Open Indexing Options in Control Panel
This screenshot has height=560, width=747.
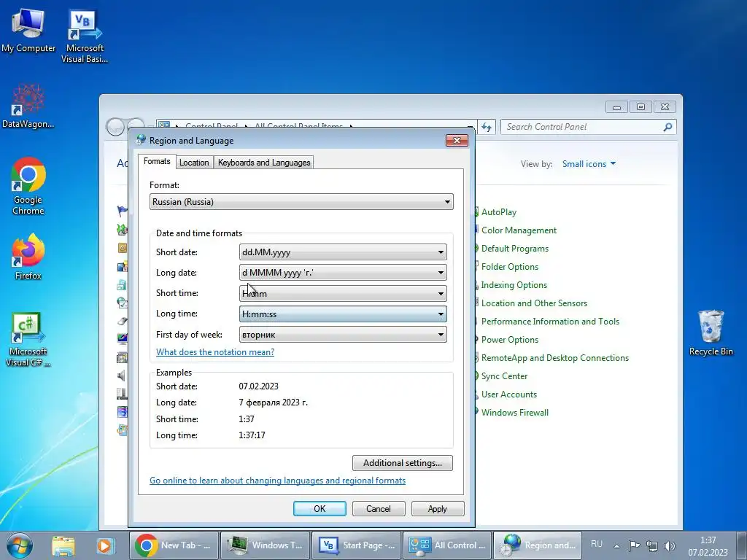[514, 285]
